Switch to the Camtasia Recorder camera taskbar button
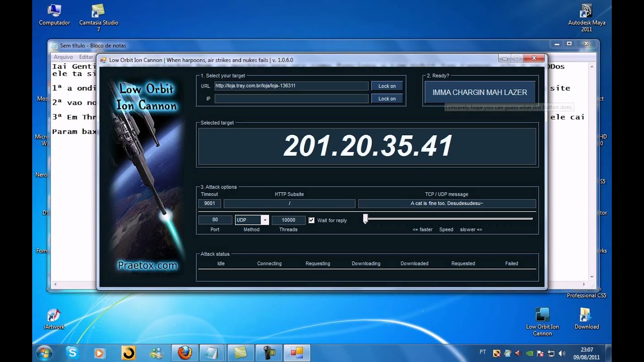 (269, 353)
